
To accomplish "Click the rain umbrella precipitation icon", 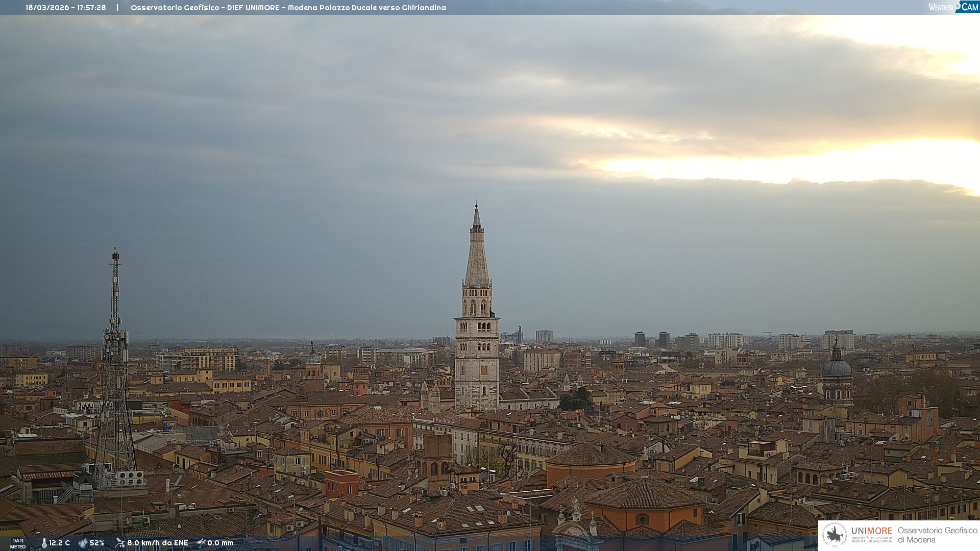I will (x=201, y=543).
